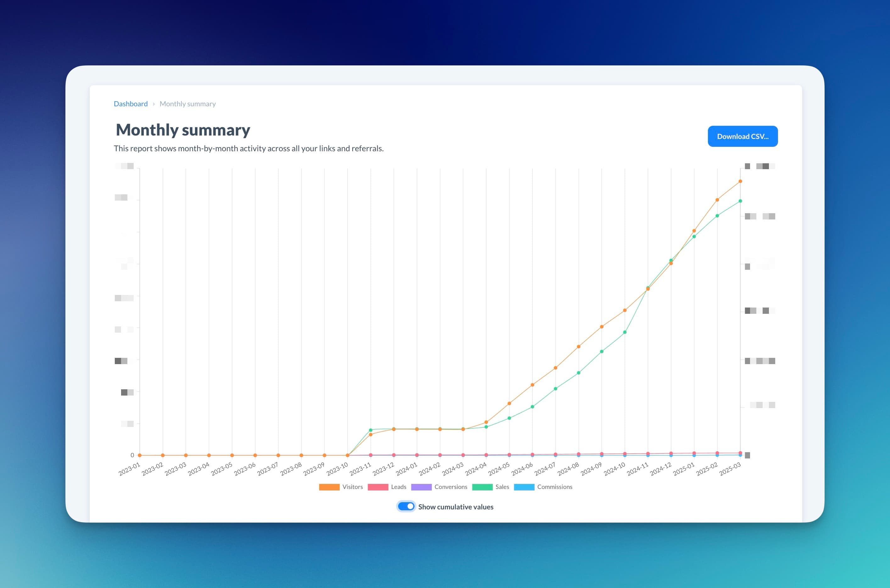The width and height of the screenshot is (890, 588).
Task: Click the green Sales point at 2023-11
Action: point(370,430)
